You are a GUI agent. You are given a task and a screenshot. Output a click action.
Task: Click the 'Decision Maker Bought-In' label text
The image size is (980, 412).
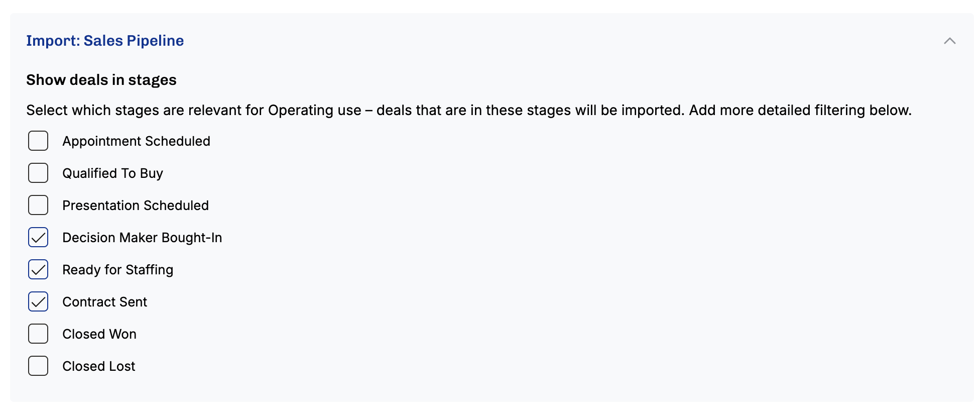point(142,238)
